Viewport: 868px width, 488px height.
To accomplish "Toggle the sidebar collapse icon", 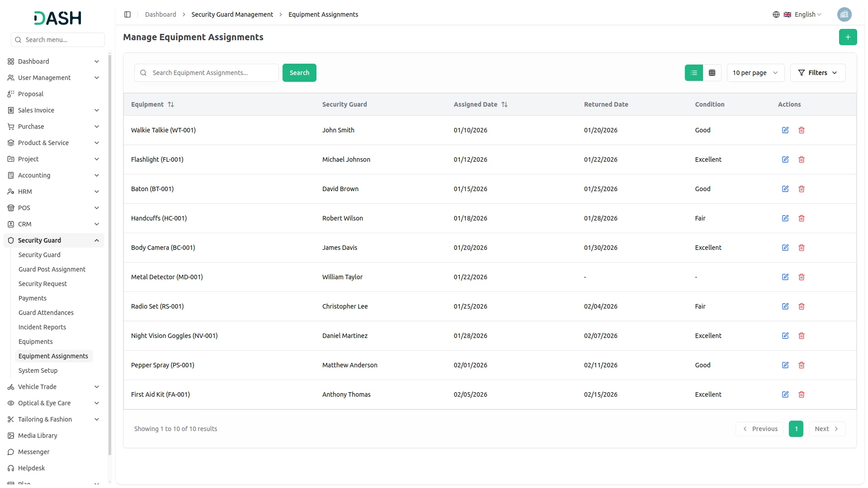I will click(x=127, y=14).
